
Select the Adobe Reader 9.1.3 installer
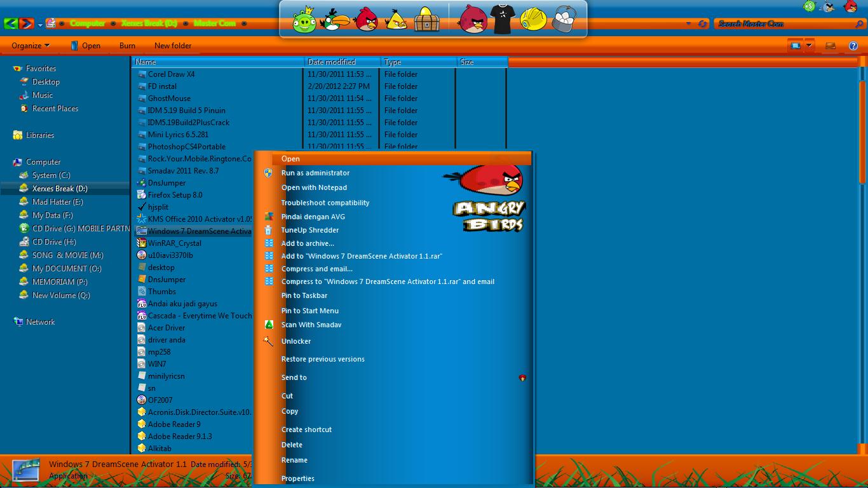[180, 437]
